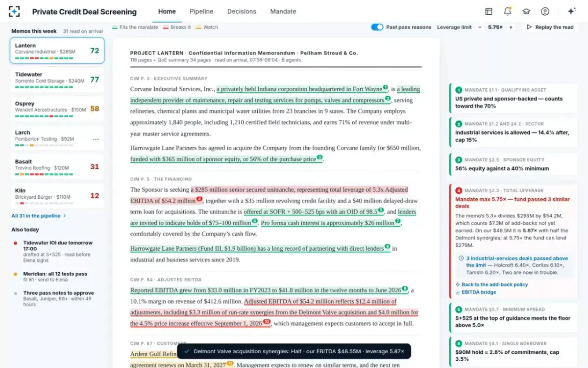Select the Basalt memo card
This screenshot has width=588, height=368.
pos(57,166)
